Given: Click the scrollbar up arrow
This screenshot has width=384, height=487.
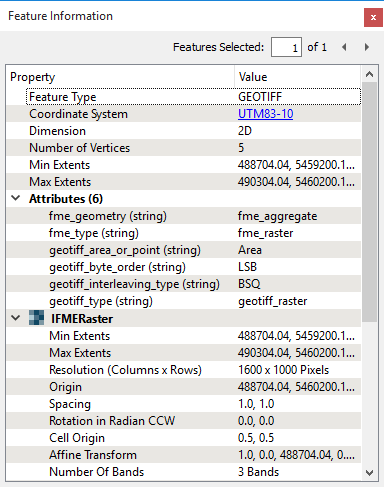Looking at the screenshot, I should (x=369, y=74).
